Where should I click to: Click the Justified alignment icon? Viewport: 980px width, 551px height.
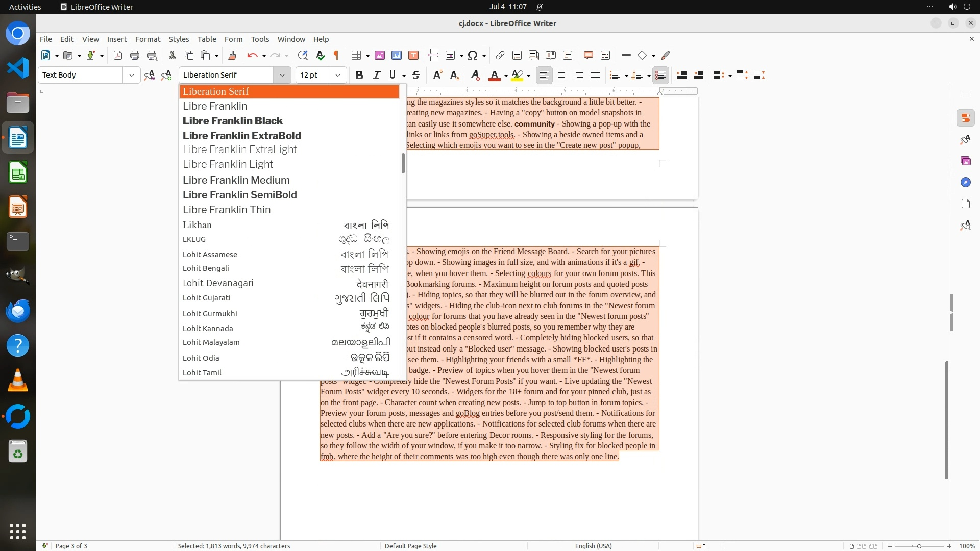[x=595, y=75]
